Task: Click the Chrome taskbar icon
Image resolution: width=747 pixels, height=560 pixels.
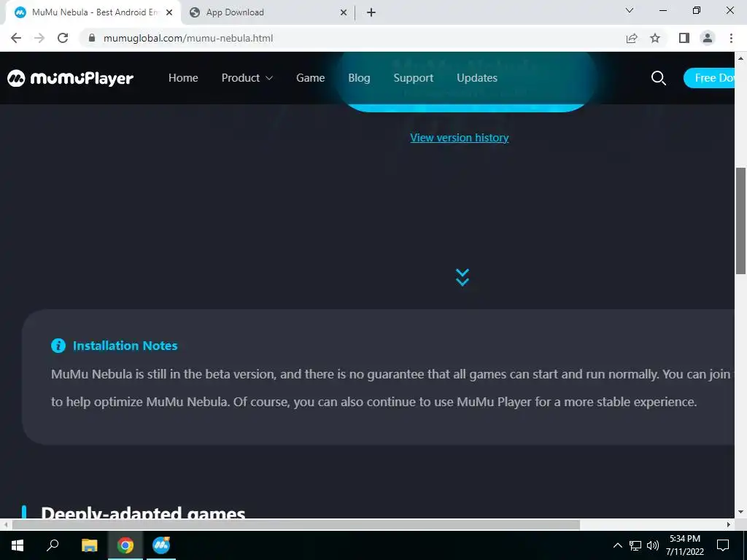Action: (125, 545)
